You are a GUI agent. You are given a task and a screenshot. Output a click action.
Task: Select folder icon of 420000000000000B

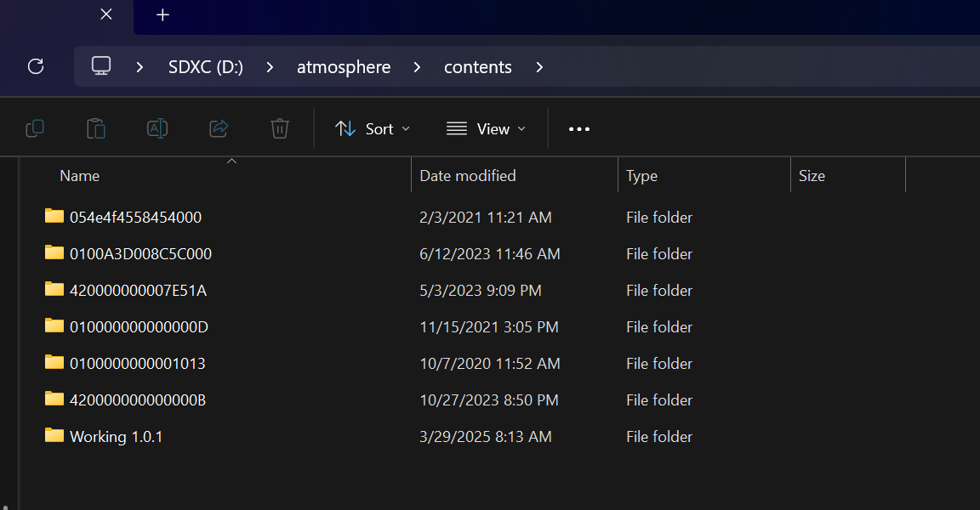tap(54, 399)
